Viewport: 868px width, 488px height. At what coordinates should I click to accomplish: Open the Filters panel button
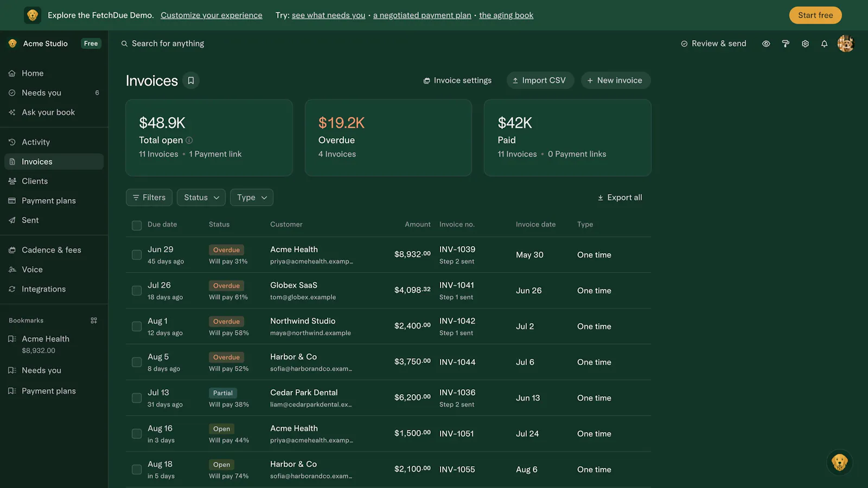(149, 197)
